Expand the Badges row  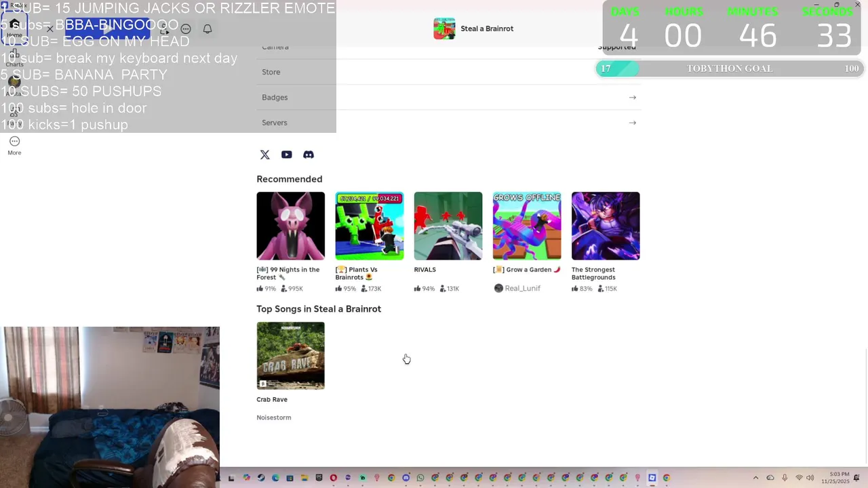(449, 98)
